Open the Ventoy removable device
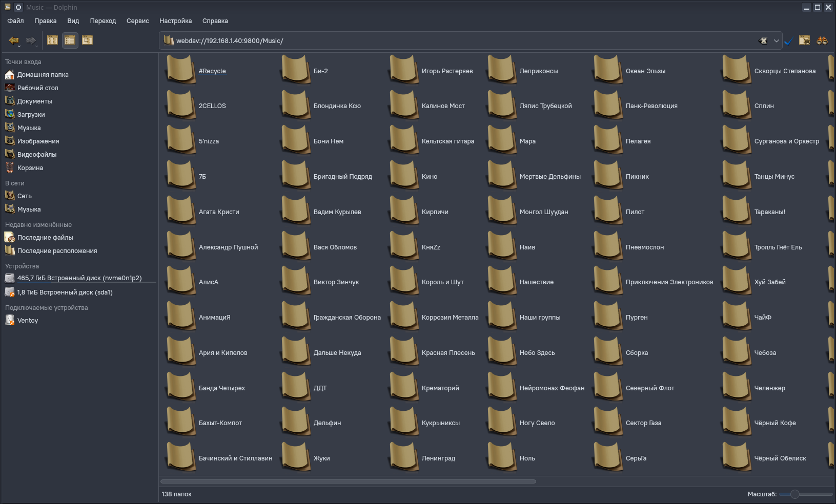836x504 pixels. coord(27,321)
